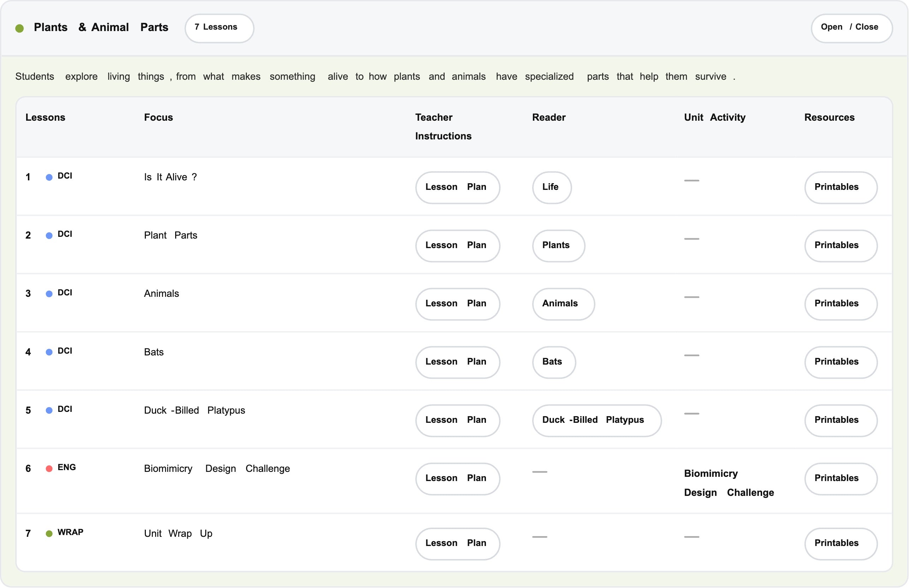Image resolution: width=909 pixels, height=588 pixels.
Task: Select 'Duck-Billed Platypus' focus cell text
Action: [194, 410]
